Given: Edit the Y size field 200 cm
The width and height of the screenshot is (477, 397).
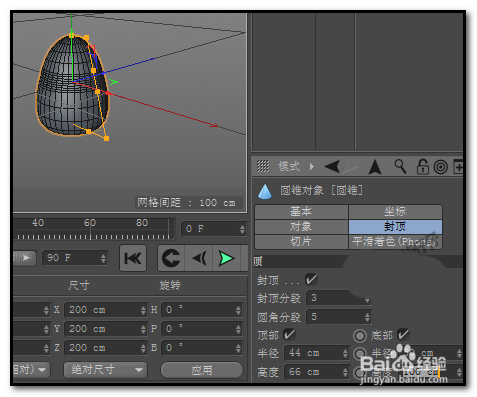Looking at the screenshot, I should (102, 329).
